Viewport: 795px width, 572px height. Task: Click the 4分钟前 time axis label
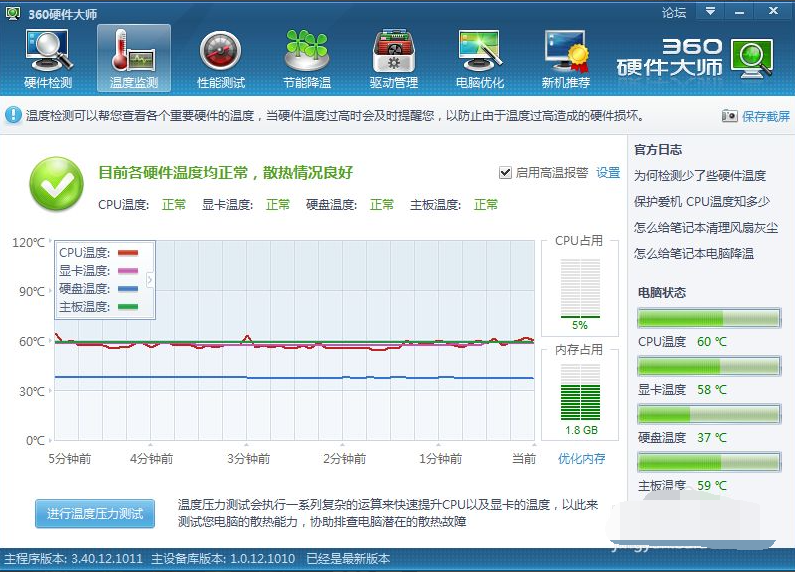point(151,459)
